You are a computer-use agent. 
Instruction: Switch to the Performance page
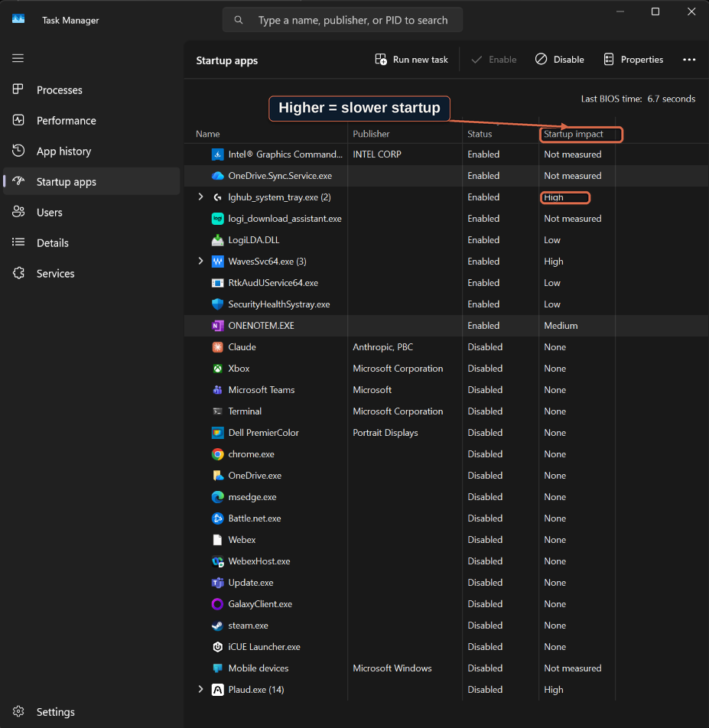[x=92, y=120]
